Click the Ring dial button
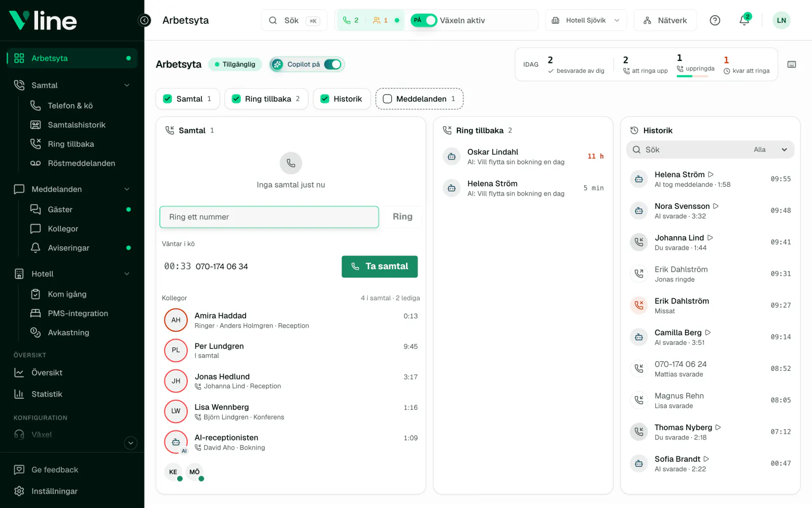This screenshot has height=508, width=812. 402,217
